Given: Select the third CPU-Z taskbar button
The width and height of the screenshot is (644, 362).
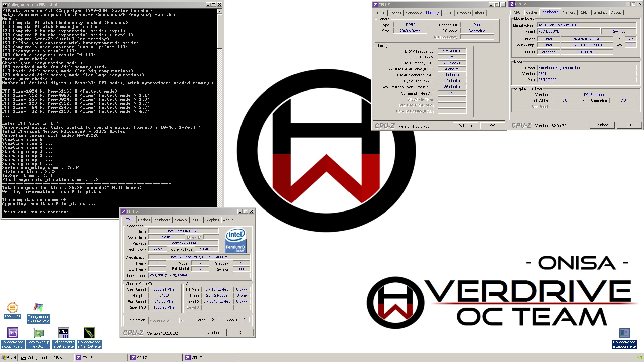Looking at the screenshot, I should pyautogui.click(x=211, y=358).
